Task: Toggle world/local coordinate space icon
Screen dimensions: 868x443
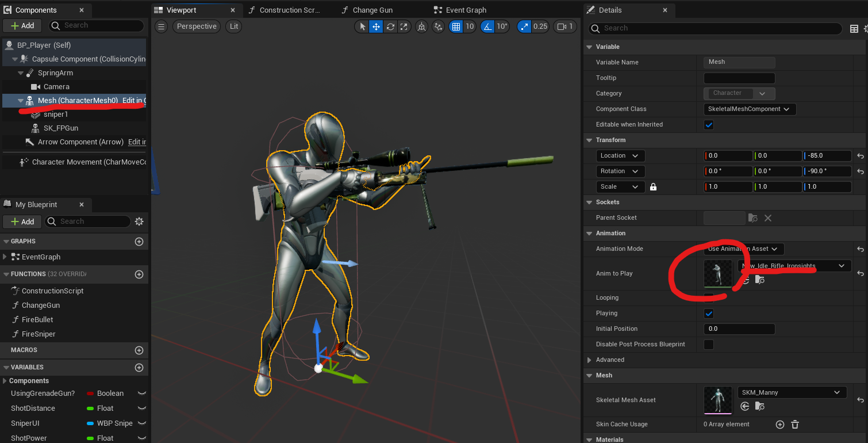Action: coord(422,26)
